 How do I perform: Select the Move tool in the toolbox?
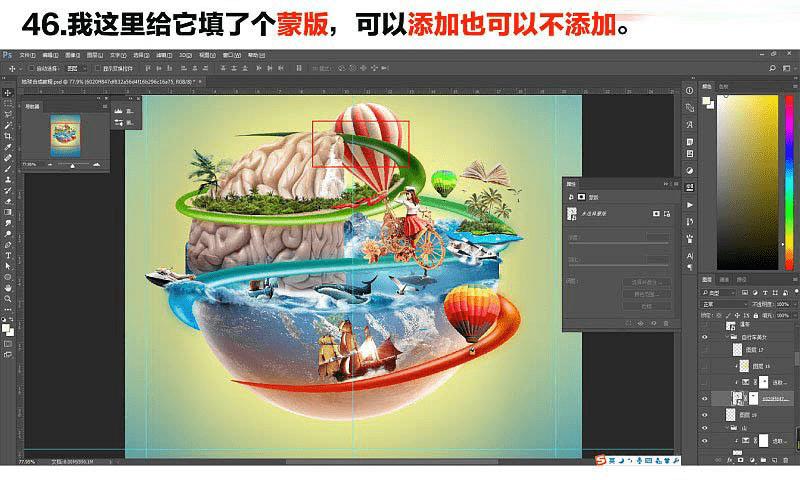pos(8,93)
